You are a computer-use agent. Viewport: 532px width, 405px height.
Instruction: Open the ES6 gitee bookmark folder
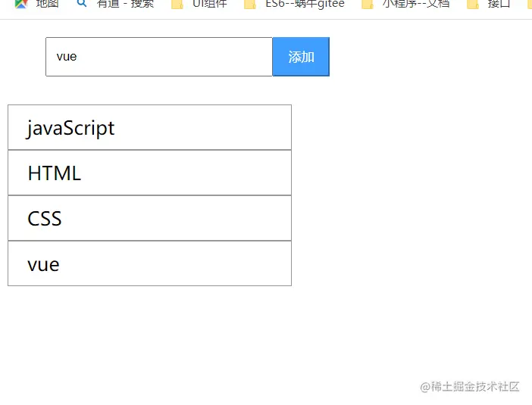pyautogui.click(x=295, y=4)
